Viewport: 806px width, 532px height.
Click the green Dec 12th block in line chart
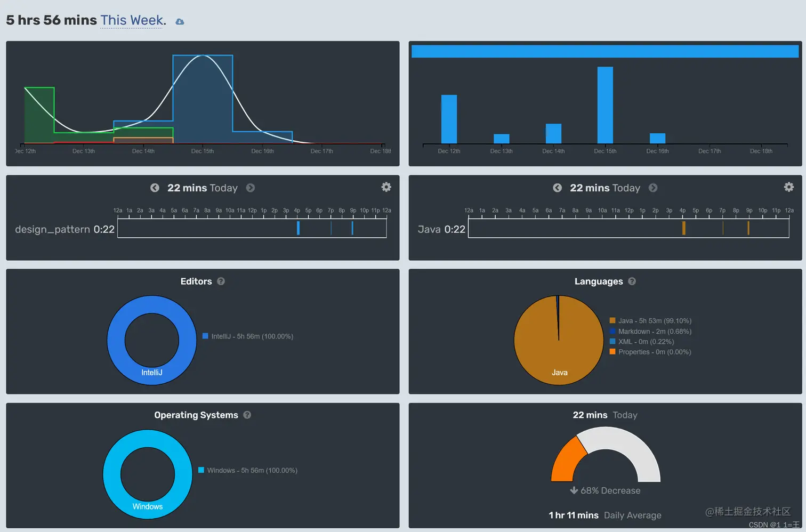point(39,115)
